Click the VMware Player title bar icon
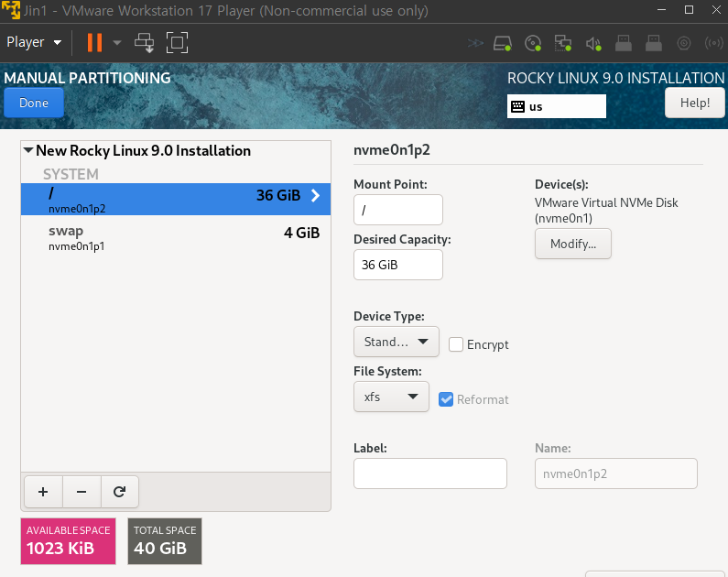Image resolution: width=728 pixels, height=577 pixels. coord(11,10)
